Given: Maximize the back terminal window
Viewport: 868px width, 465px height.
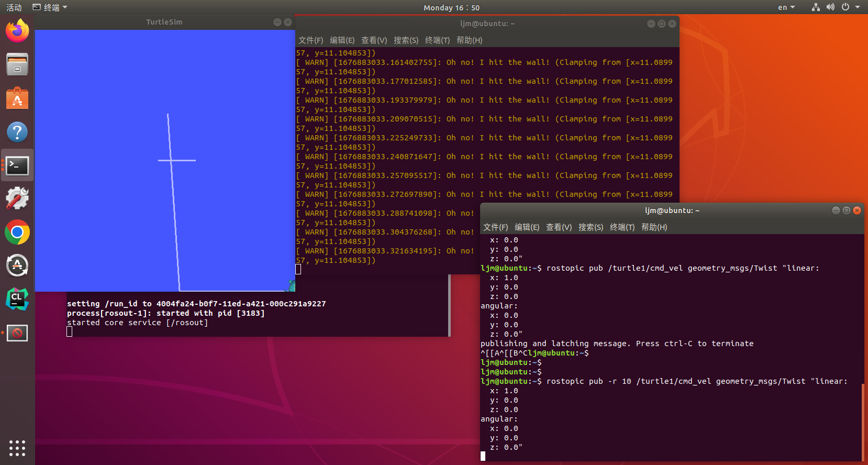Looking at the screenshot, I should tap(662, 24).
